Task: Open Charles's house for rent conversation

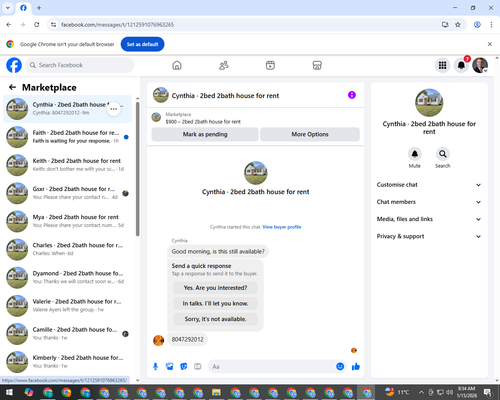Action: (67, 249)
